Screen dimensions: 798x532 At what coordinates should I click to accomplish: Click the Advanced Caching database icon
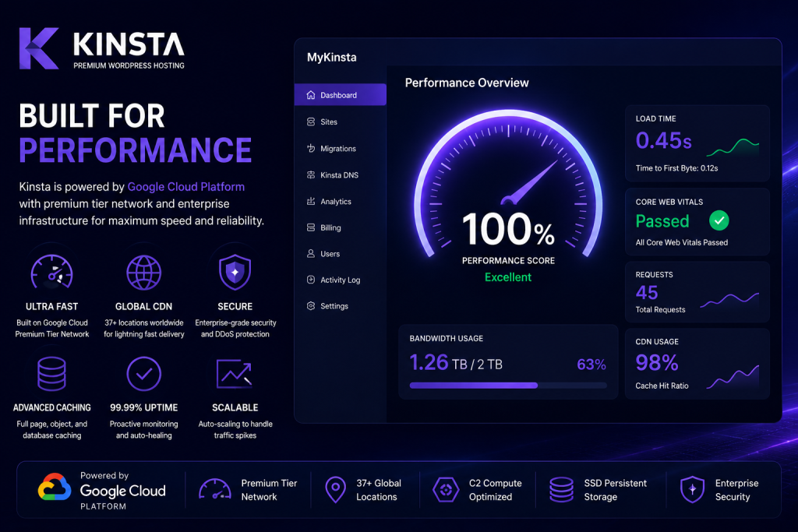(52, 373)
